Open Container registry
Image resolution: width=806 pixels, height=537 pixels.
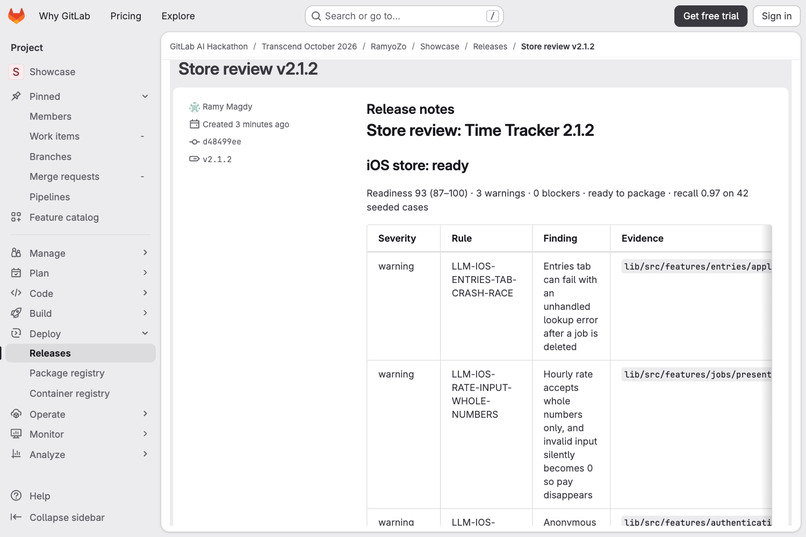(x=81, y=393)
